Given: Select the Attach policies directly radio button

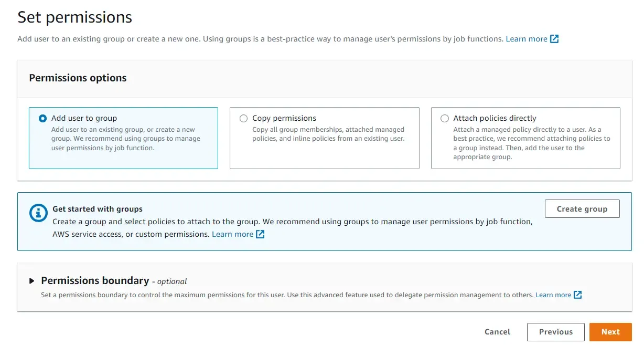Looking at the screenshot, I should coord(444,118).
